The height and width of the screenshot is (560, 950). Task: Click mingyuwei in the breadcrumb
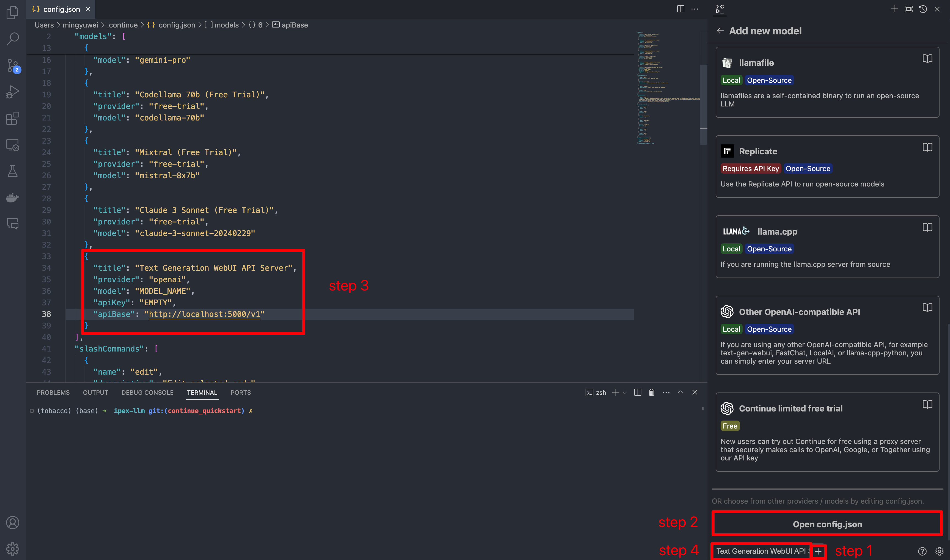80,25
